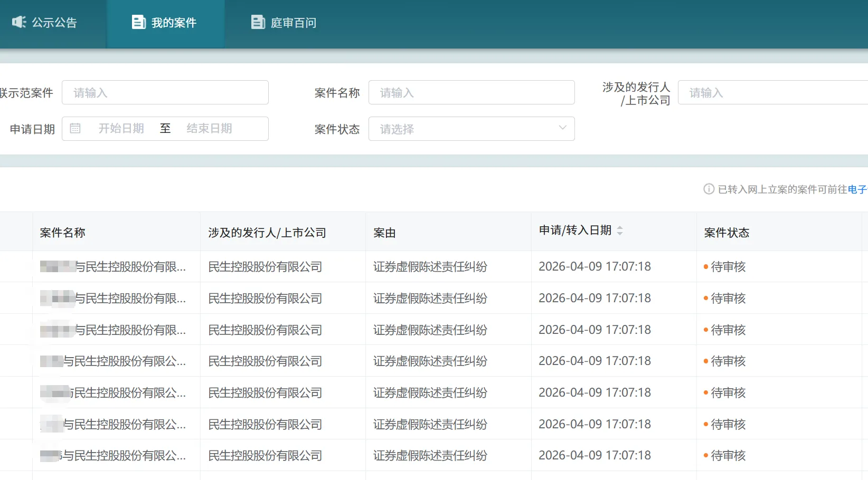868x480 pixels.
Task: Click the 涉及的发行人/上市公司 input box
Action: coord(771,92)
